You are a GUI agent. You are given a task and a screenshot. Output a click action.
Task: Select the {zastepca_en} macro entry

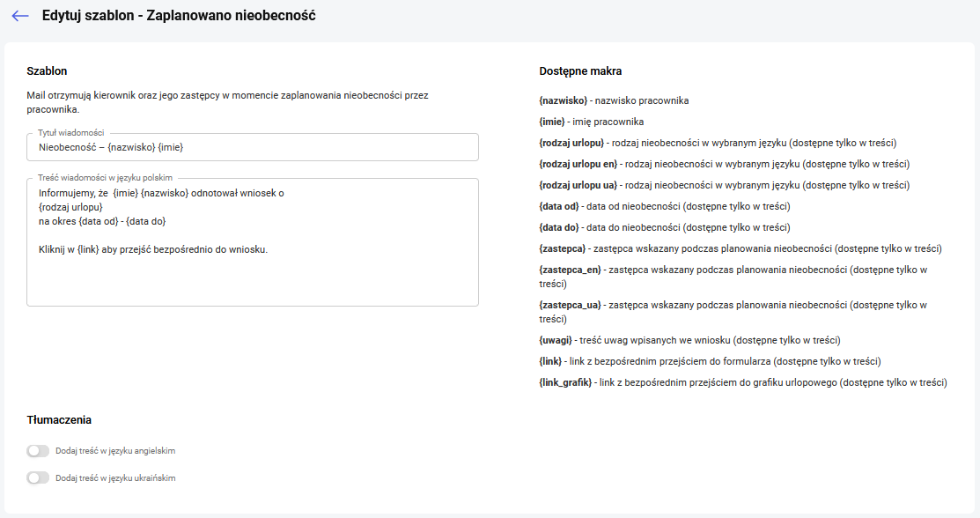click(570, 270)
